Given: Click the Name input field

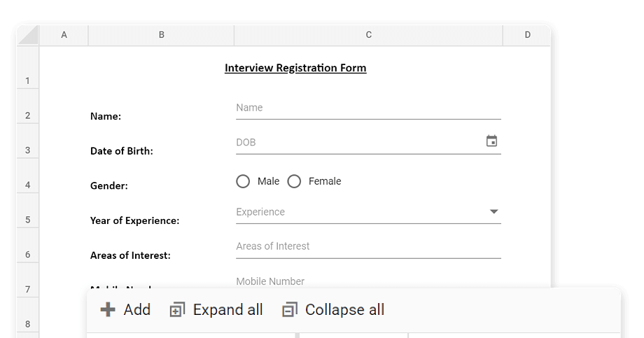Looking at the screenshot, I should pyautogui.click(x=367, y=108).
